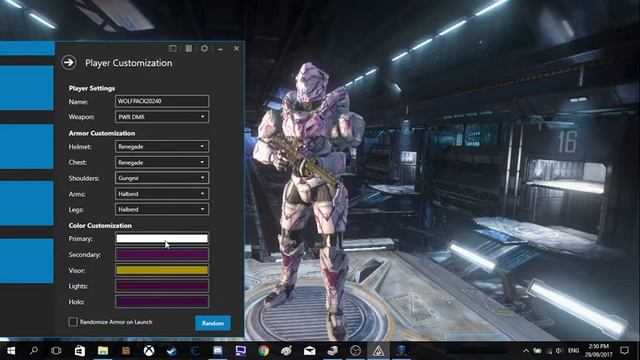This screenshot has height=360, width=640.
Task: Close the launcher window
Action: click(x=236, y=48)
